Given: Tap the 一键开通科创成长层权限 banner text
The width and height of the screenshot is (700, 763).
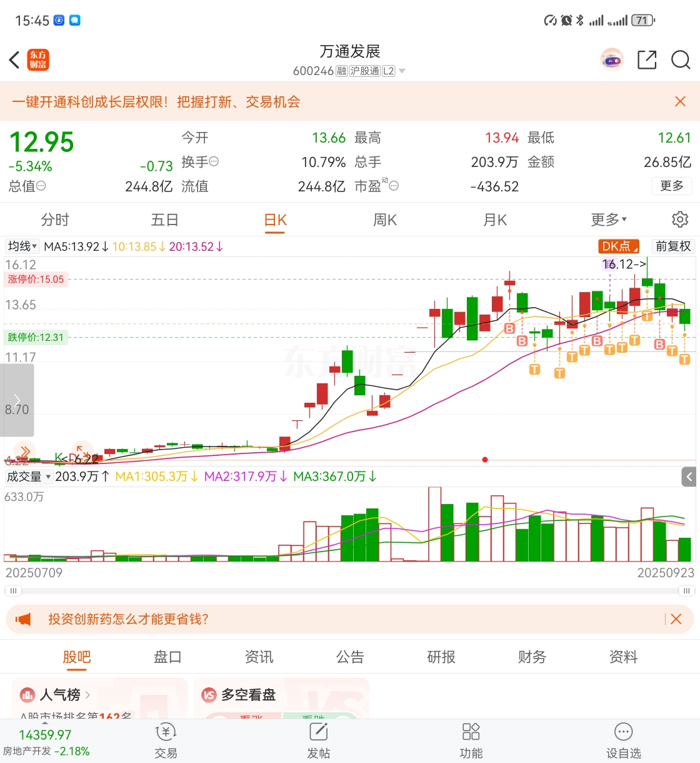Looking at the screenshot, I should [156, 101].
